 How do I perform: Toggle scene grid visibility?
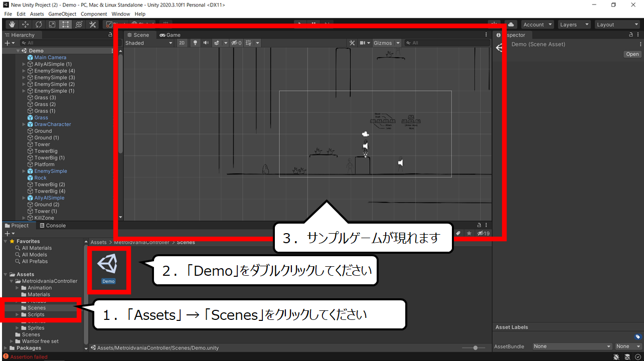coord(248,43)
